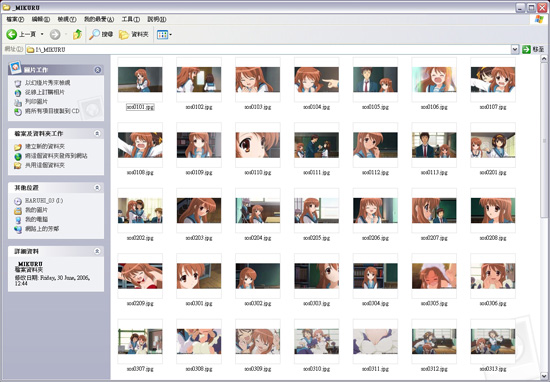Go up one folder level icon
Screen dimensions: 550x382
click(77, 34)
